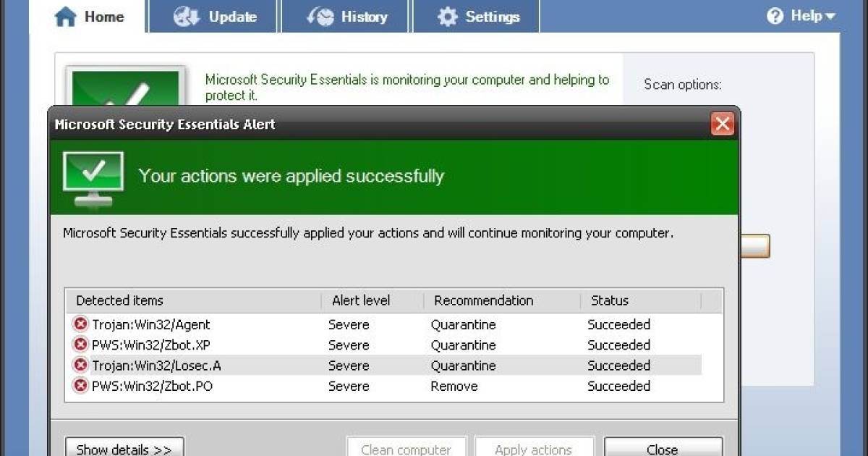Click the red error icon beside PWS:Win32/Zbot.XP
The image size is (868, 456).
pyautogui.click(x=80, y=345)
